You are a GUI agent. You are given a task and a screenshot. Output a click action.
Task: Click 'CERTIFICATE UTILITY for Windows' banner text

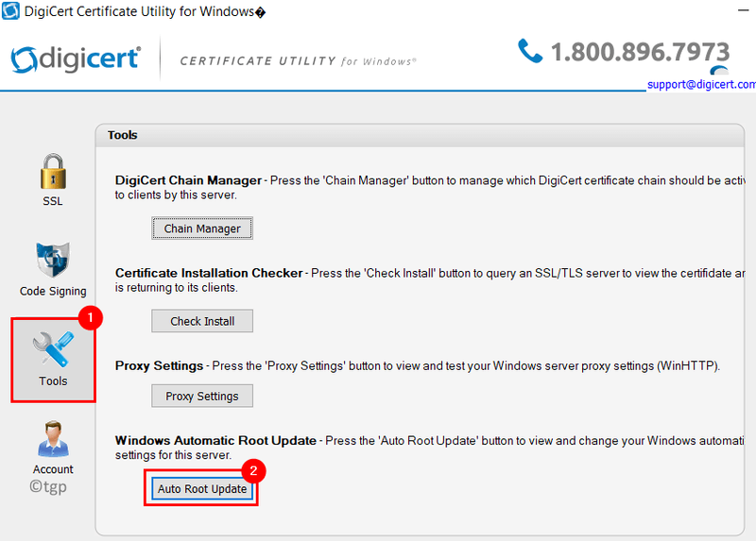pyautogui.click(x=298, y=61)
